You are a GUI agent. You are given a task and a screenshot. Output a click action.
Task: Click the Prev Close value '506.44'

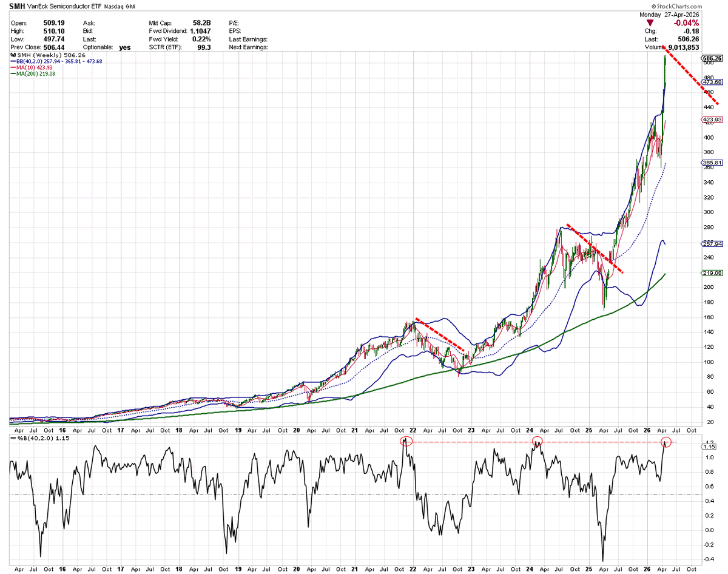[x=53, y=46]
